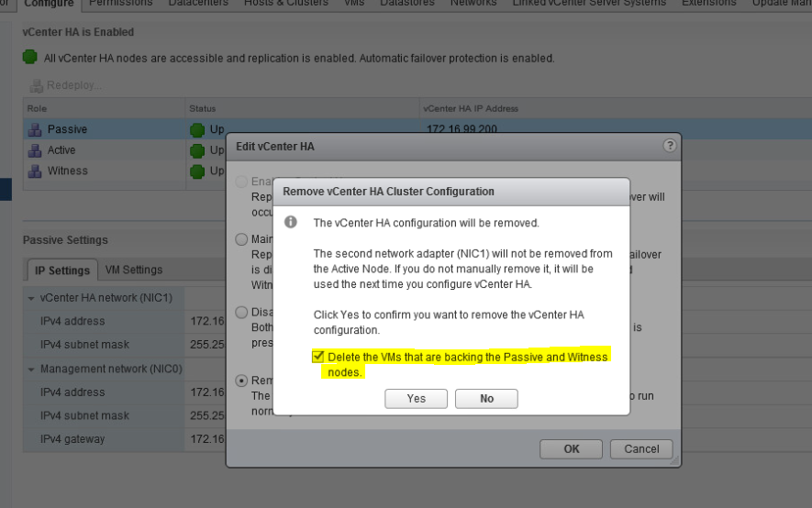
Task: Select the Enable vCenter HA radio button
Action: point(241,182)
